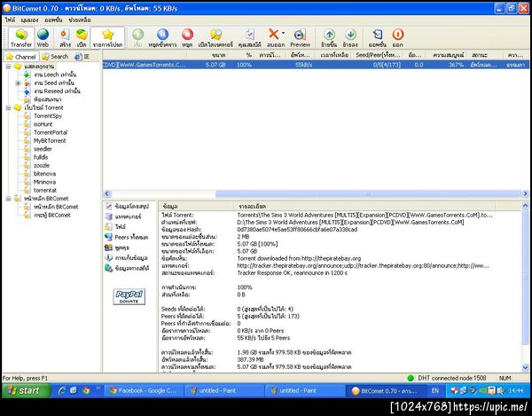Switch to Facebook - Google Chrome taskbar item
Screen dimensions: 532x416
click(x=144, y=391)
